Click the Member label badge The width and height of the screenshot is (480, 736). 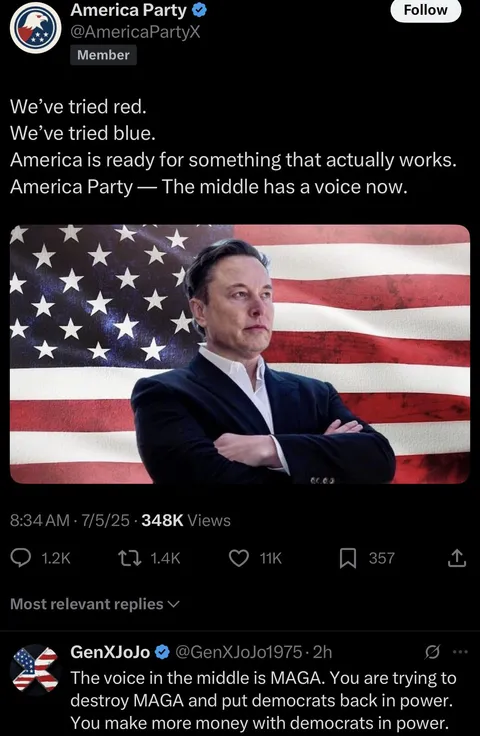[103, 55]
